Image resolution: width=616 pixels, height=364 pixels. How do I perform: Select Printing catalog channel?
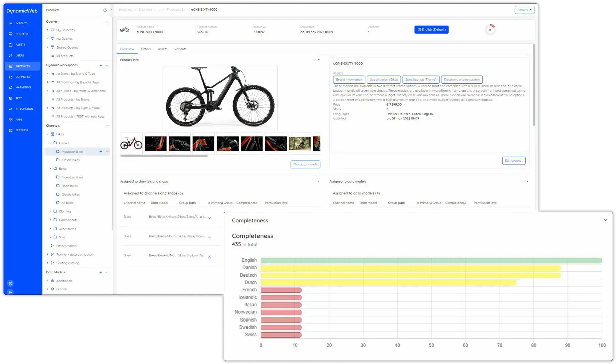point(68,263)
